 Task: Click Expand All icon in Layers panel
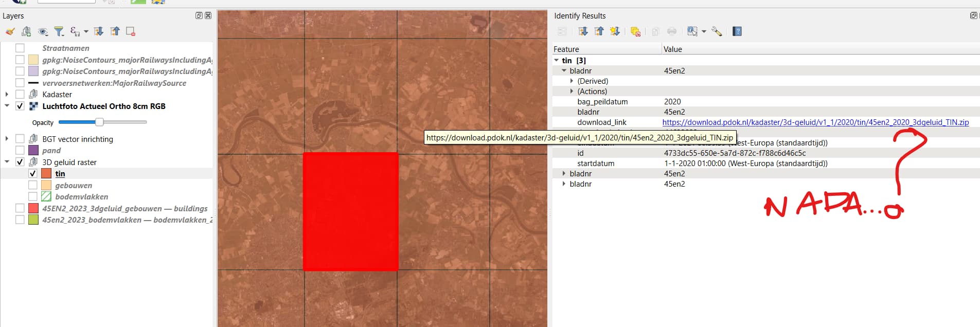coord(99,31)
